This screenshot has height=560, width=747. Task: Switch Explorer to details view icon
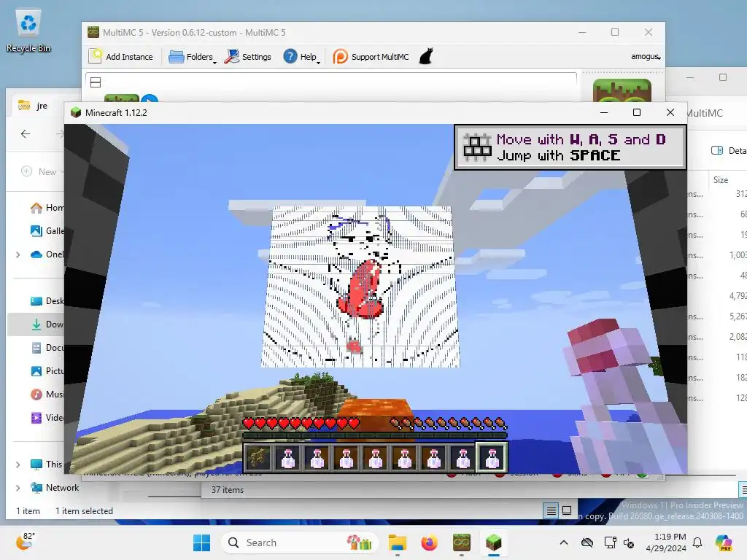tap(551, 511)
